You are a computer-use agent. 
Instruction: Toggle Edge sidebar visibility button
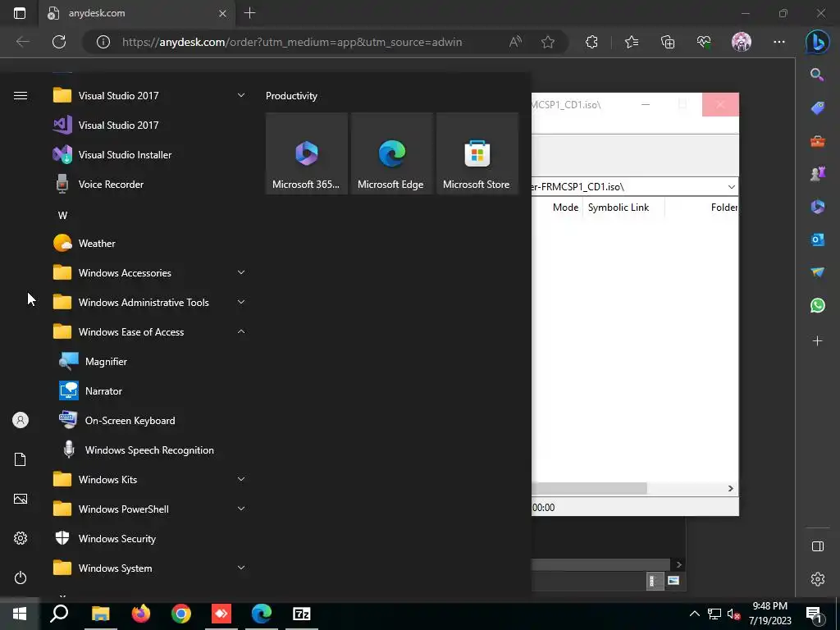click(818, 546)
